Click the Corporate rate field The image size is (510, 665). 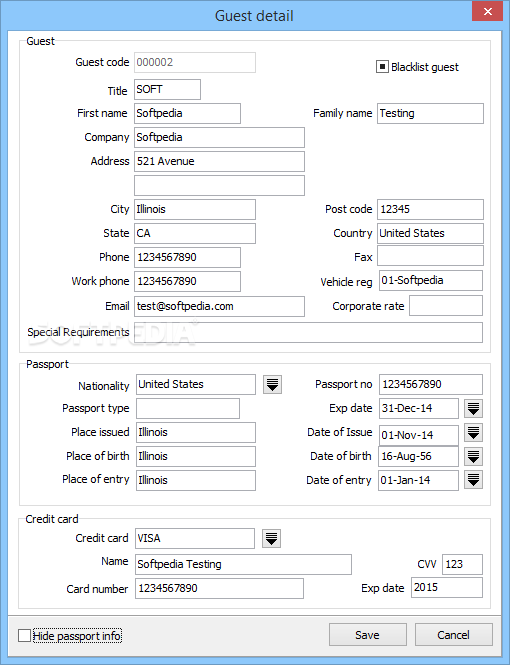coord(446,306)
